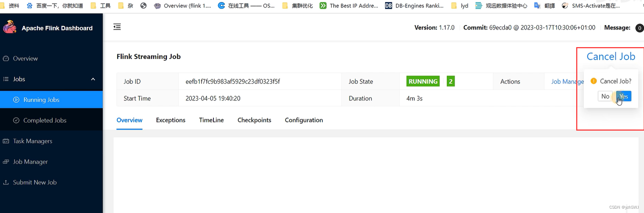This screenshot has height=213, width=644.
Task: Switch to the TimeLine tab
Action: click(x=211, y=120)
